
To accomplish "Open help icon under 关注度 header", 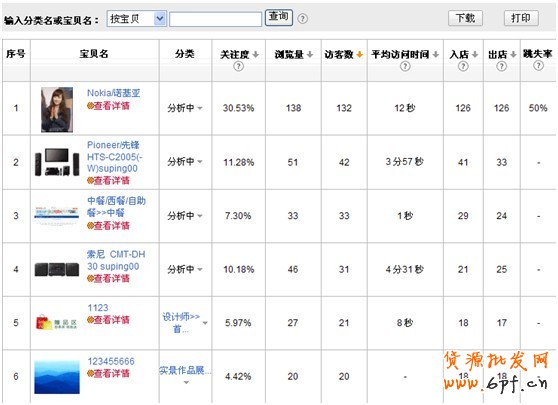I will [x=238, y=66].
